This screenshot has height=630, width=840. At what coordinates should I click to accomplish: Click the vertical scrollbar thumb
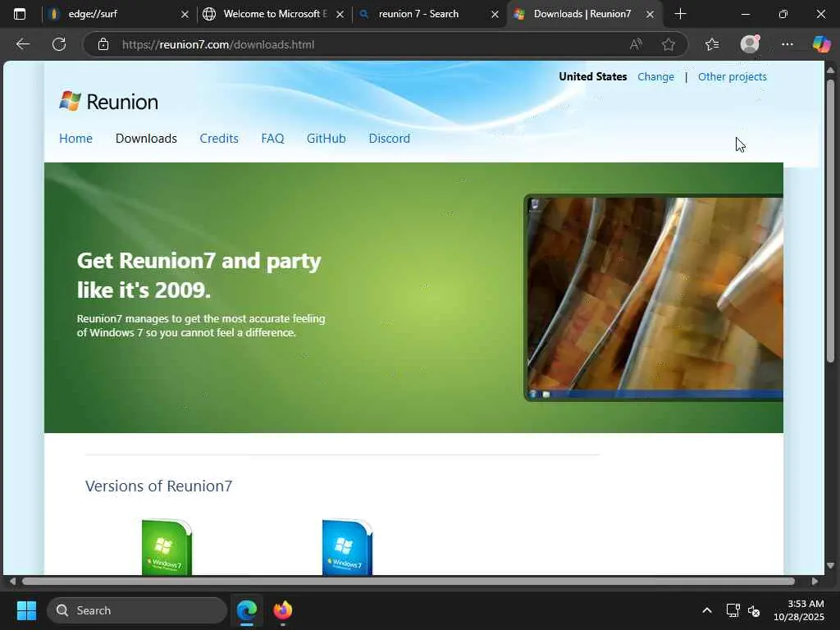(830, 221)
